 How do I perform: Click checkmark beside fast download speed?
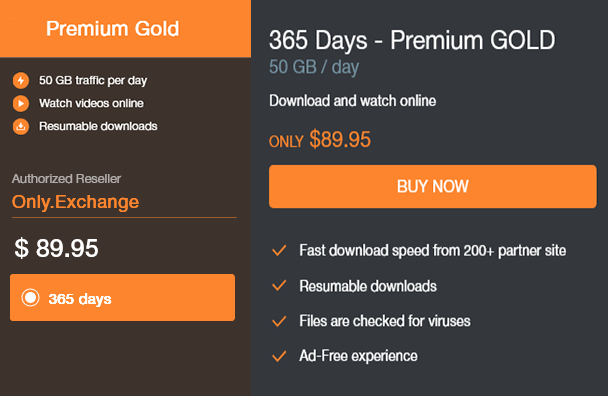(279, 251)
